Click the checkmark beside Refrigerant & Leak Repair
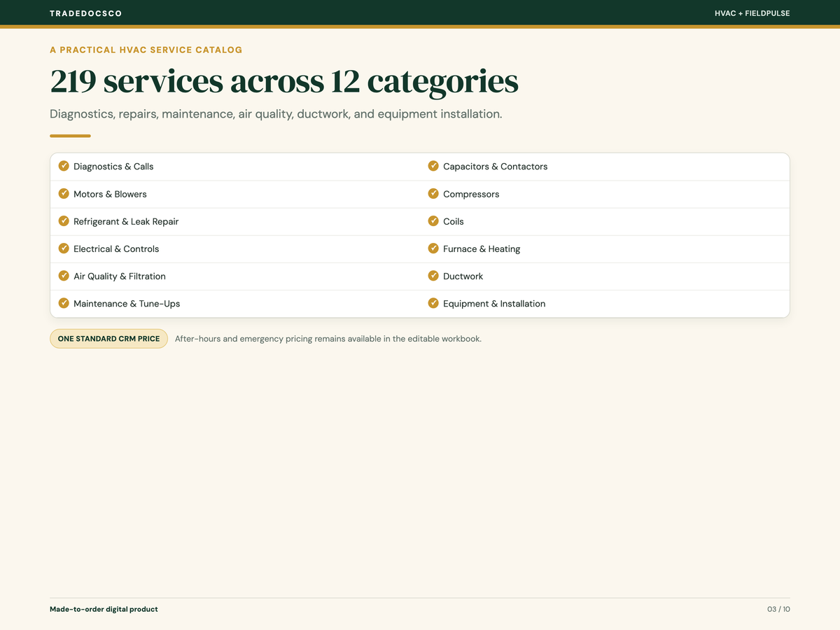 [64, 221]
